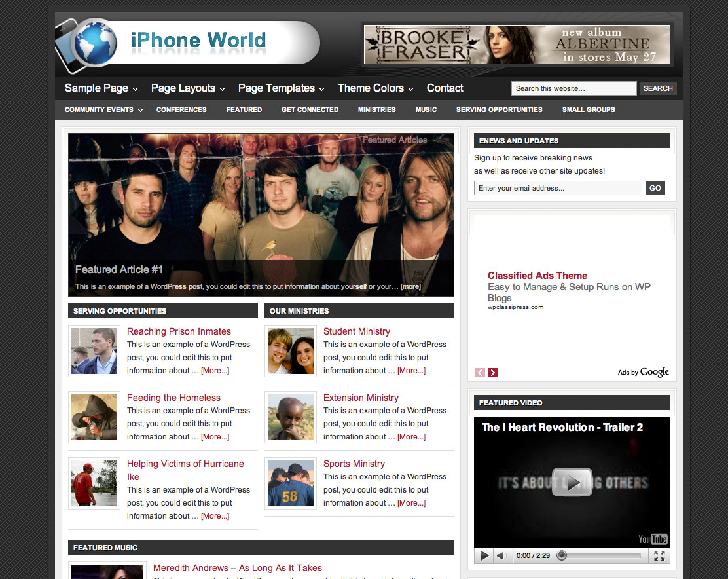Focus the Enter your email address field
This screenshot has height=579, width=728.
pos(558,188)
